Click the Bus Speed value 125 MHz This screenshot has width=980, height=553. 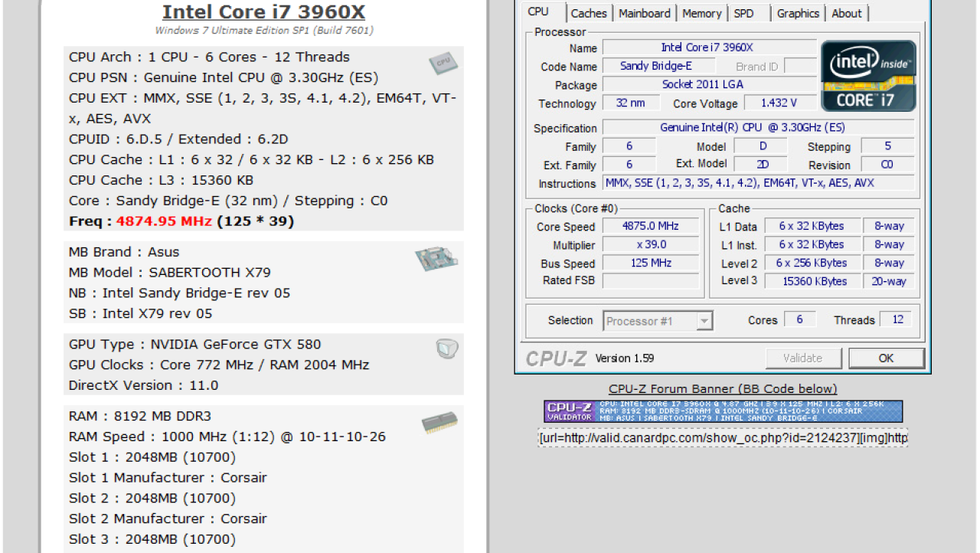point(651,263)
